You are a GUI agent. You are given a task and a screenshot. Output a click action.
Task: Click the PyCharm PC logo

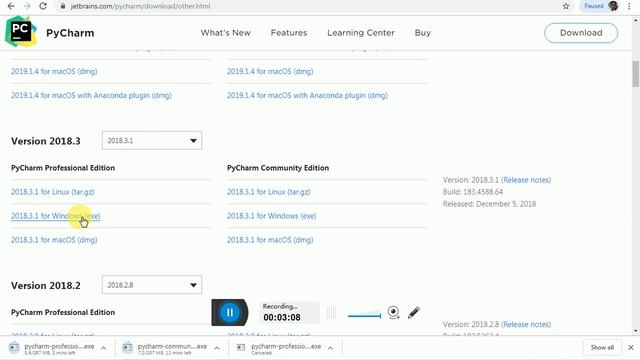(20, 31)
